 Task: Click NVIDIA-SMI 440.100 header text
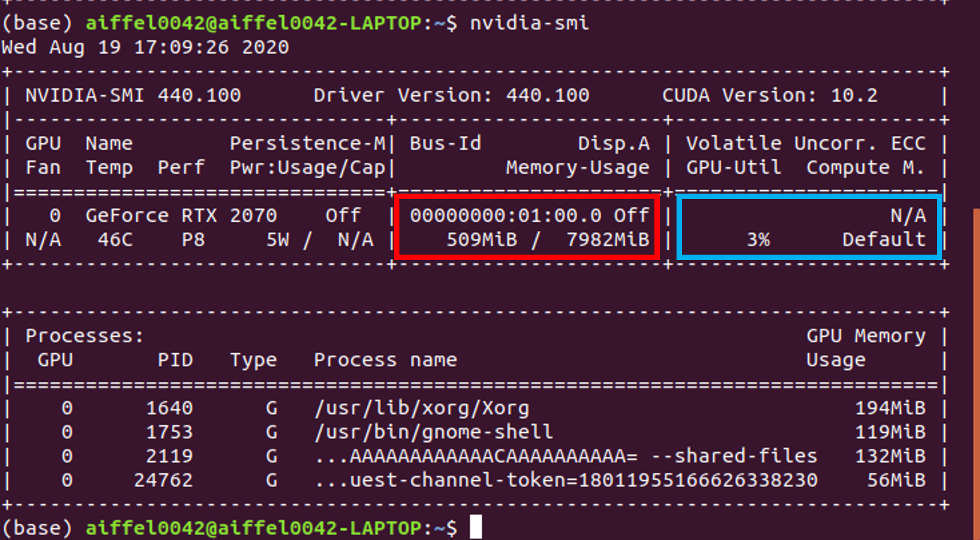point(133,95)
